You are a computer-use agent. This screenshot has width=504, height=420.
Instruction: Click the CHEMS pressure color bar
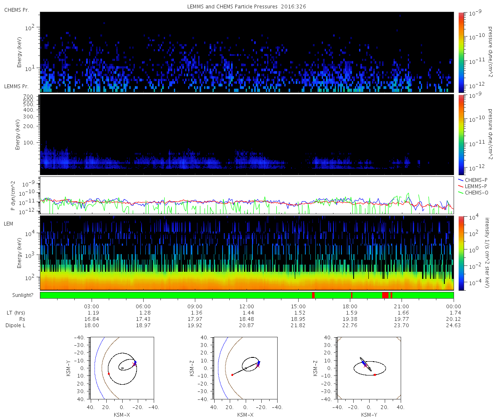point(462,52)
